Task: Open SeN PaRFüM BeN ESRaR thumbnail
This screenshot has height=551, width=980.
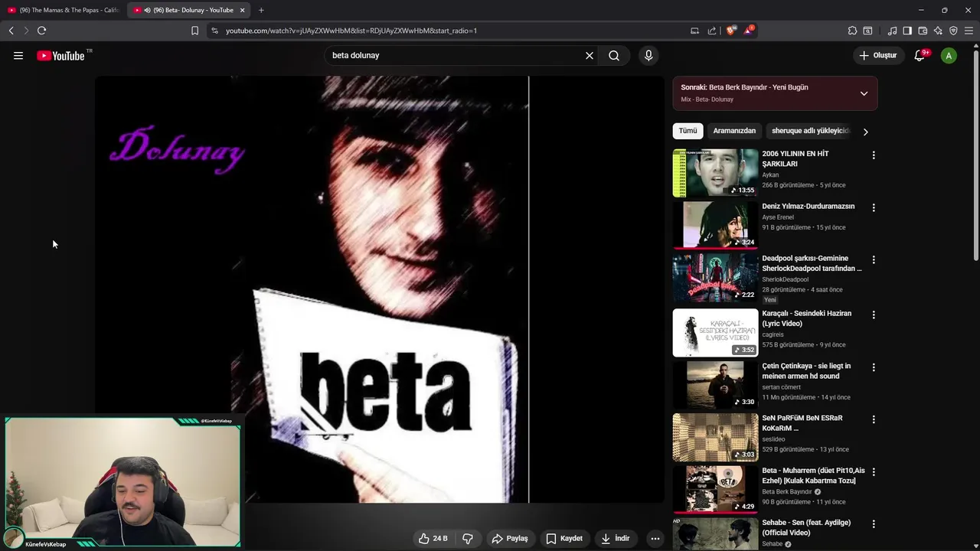Action: tap(715, 438)
